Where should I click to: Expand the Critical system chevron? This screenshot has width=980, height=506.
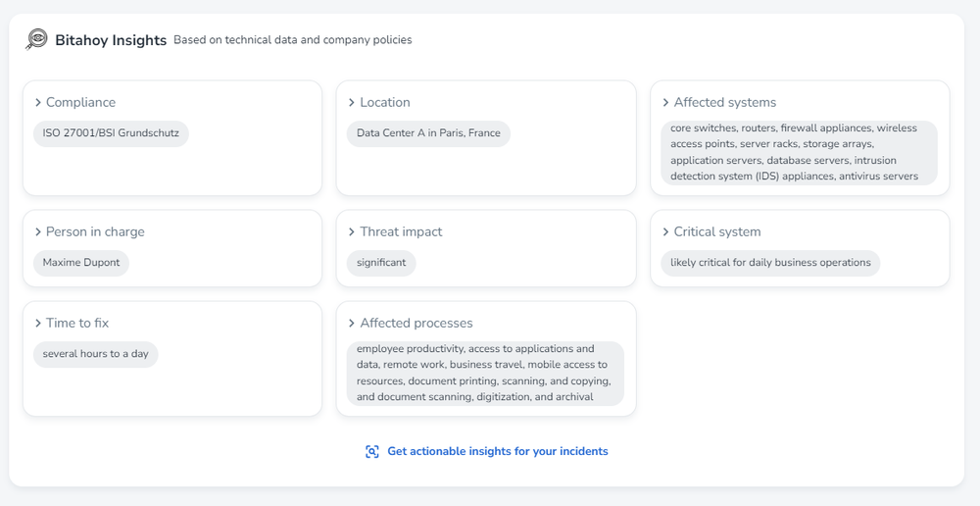pyautogui.click(x=665, y=232)
